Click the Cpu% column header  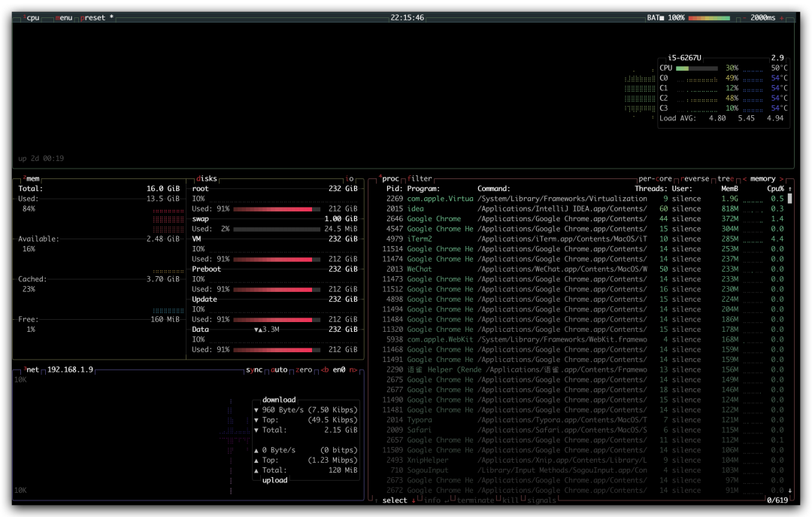click(775, 189)
